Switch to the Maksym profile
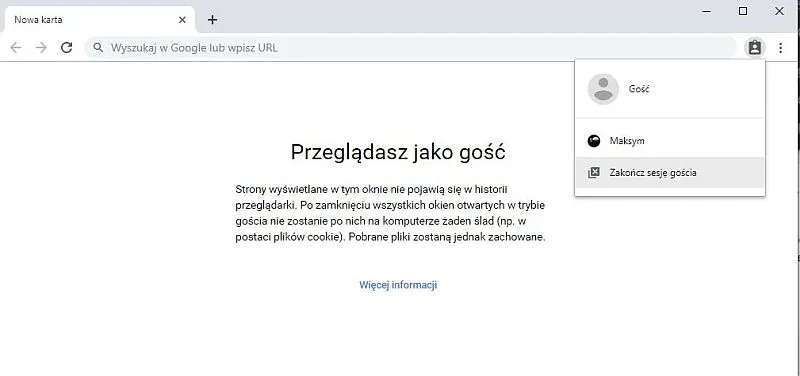The width and height of the screenshot is (800, 376). tap(669, 141)
